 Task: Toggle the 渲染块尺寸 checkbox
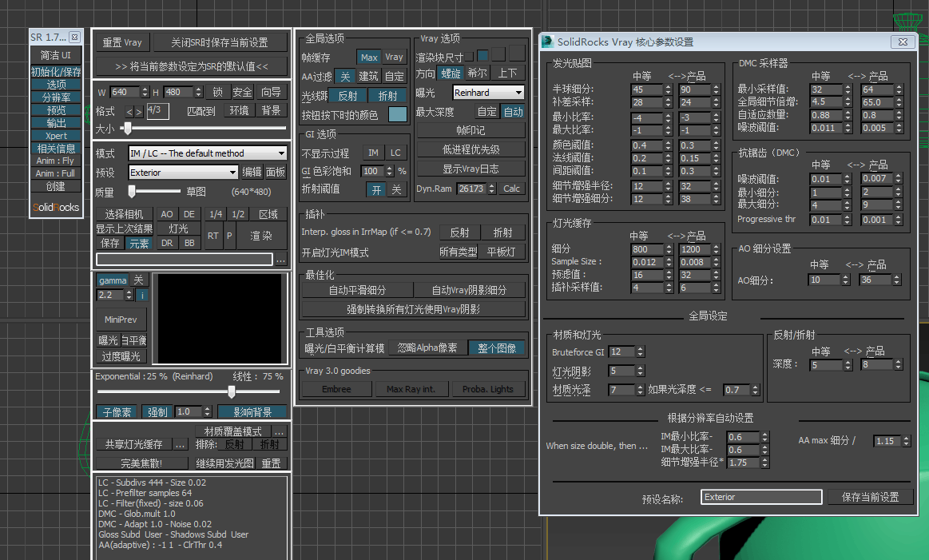pos(470,57)
